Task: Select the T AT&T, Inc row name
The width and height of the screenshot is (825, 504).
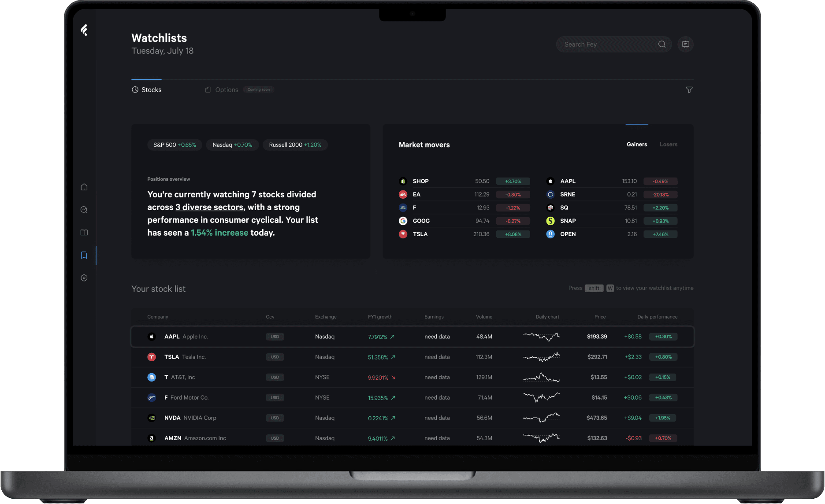Action: (x=179, y=377)
